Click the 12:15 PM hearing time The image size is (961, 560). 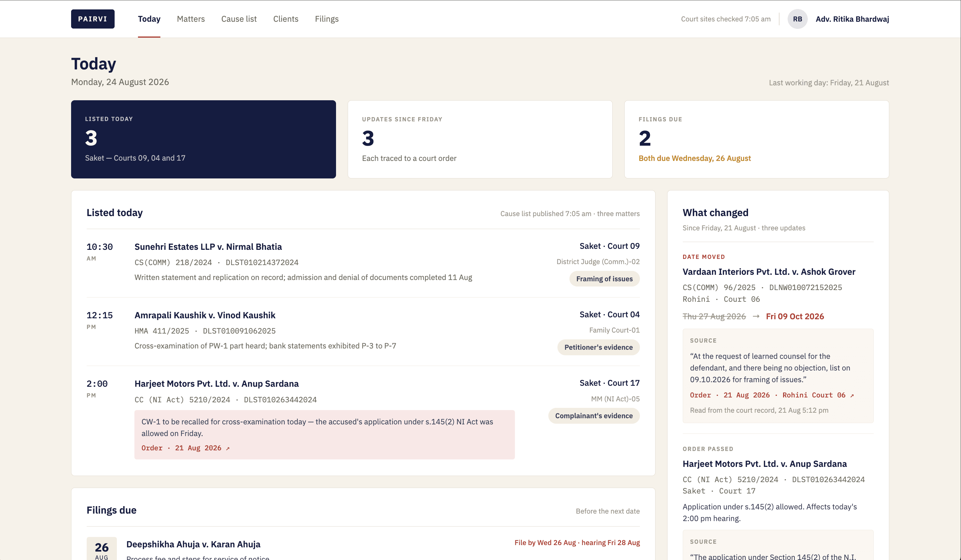(x=100, y=320)
